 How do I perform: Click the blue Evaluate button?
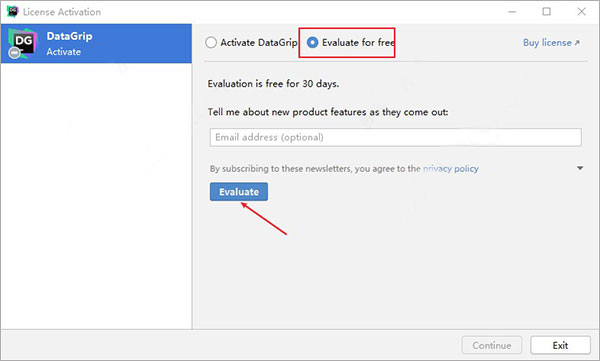pos(239,192)
